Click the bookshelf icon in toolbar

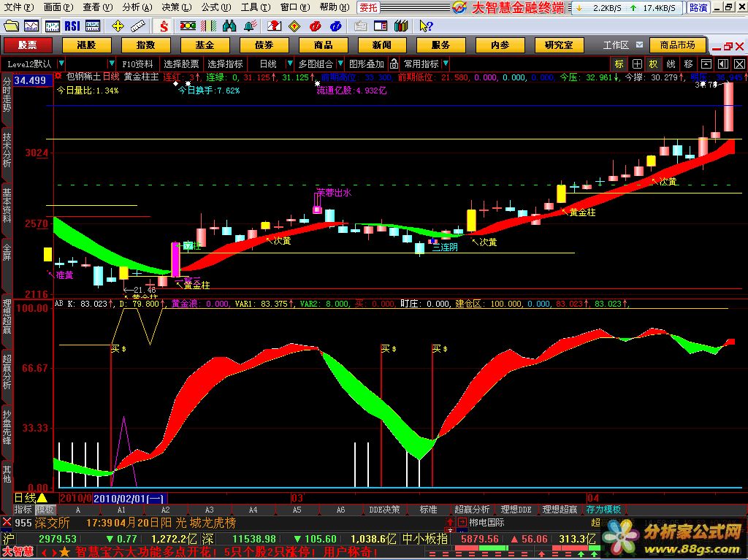tap(402, 26)
